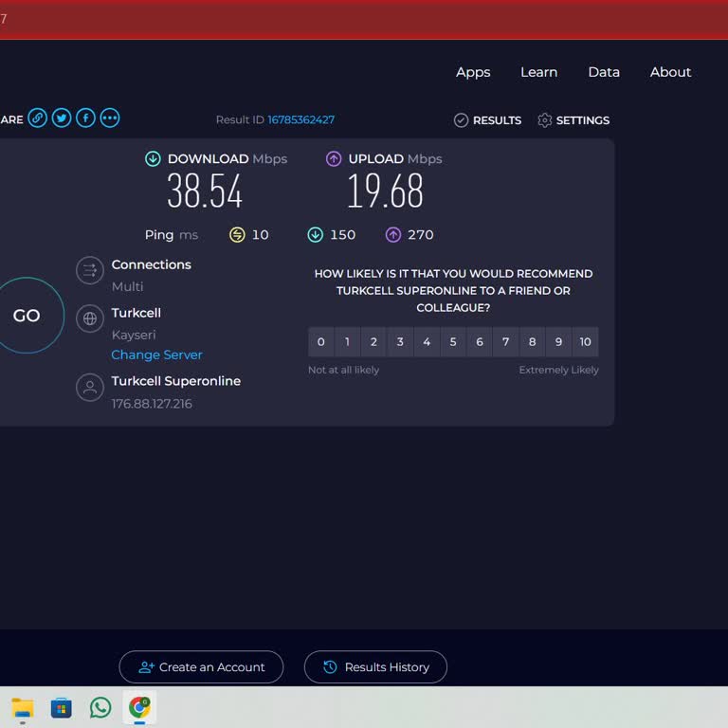The width and height of the screenshot is (728, 728).
Task: Click the IP address 176.88.127.216
Action: coord(152,404)
